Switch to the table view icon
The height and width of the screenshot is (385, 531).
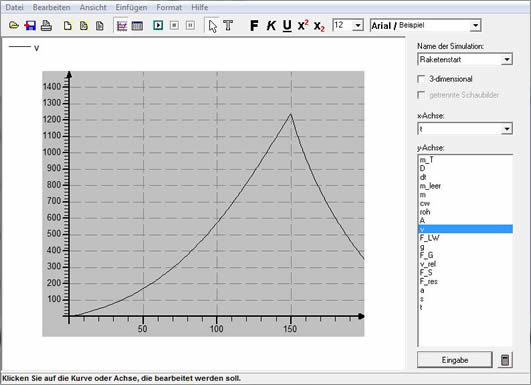(137, 26)
